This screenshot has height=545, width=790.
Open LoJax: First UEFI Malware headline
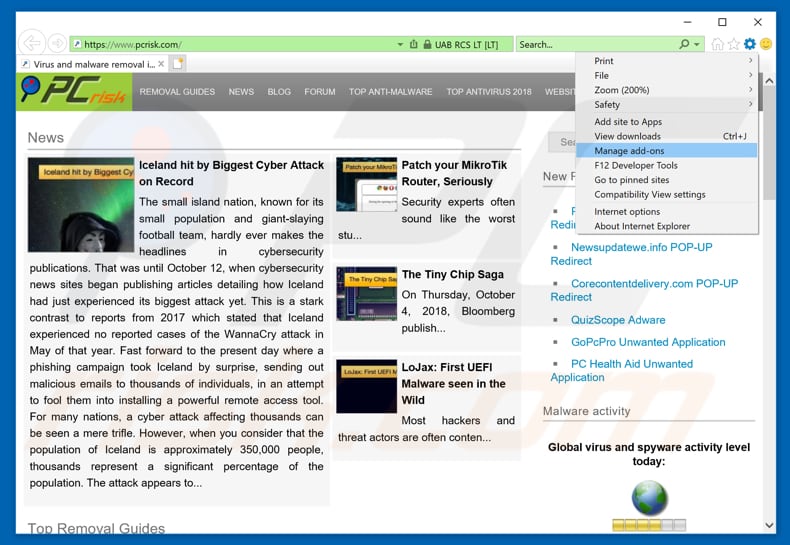[453, 384]
